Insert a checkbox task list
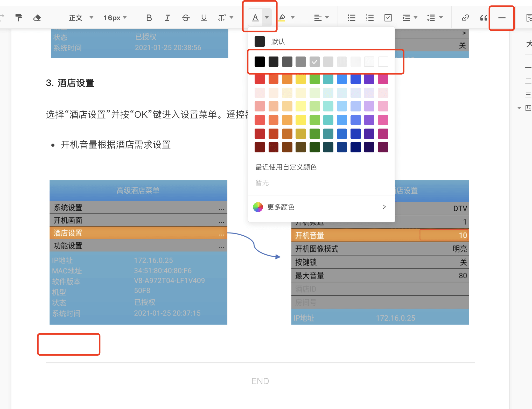Viewport: 532px width, 409px height. tap(388, 18)
